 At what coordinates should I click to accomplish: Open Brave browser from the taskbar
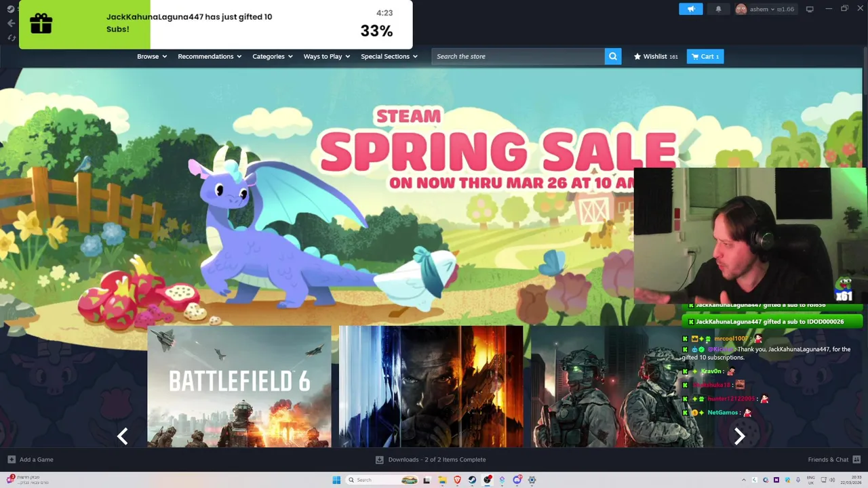[457, 480]
